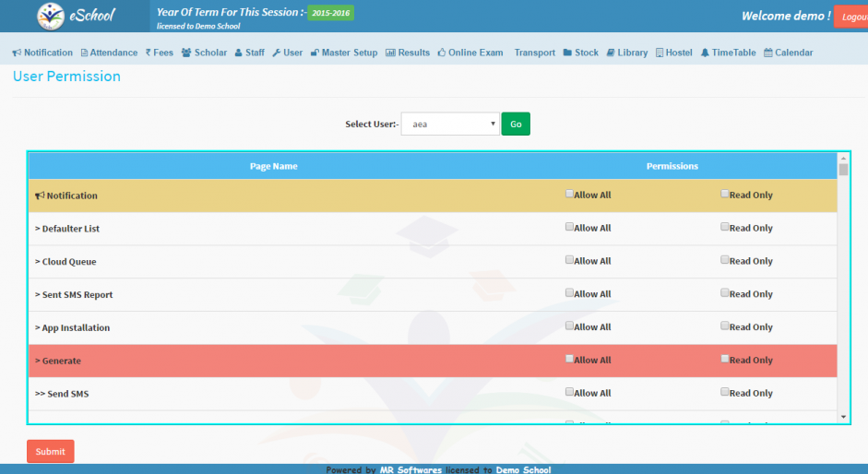This screenshot has width=868, height=474.
Task: Click the Library book icon
Action: [611, 53]
